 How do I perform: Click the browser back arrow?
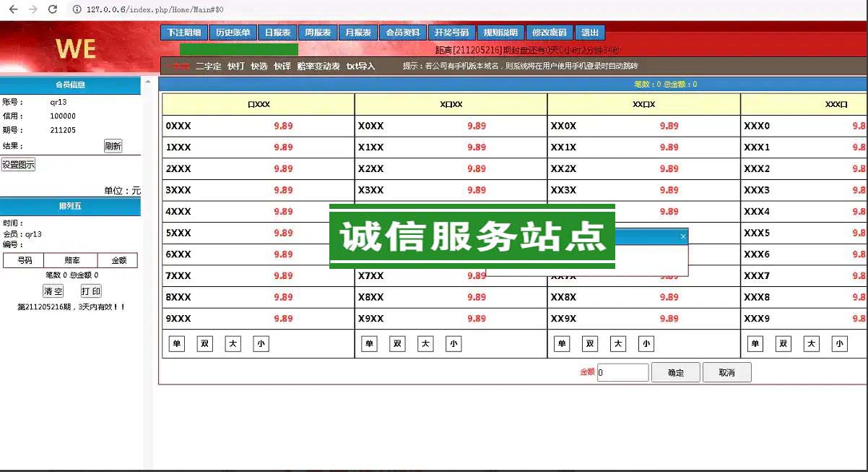point(12,9)
